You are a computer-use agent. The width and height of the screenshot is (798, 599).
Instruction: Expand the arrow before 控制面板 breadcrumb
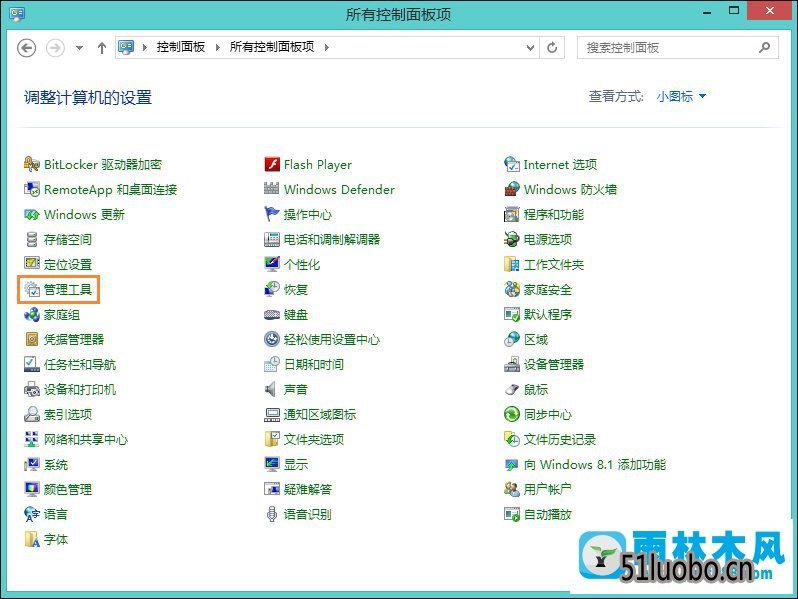coord(145,47)
